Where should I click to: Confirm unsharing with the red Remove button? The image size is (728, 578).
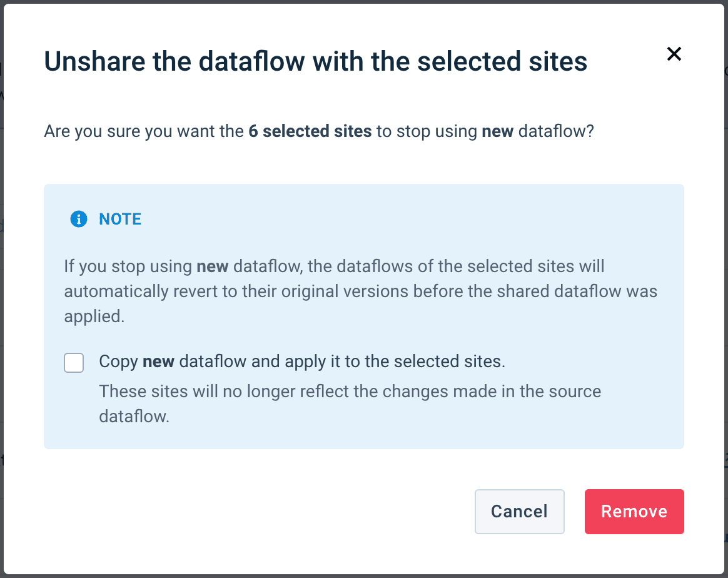(634, 512)
